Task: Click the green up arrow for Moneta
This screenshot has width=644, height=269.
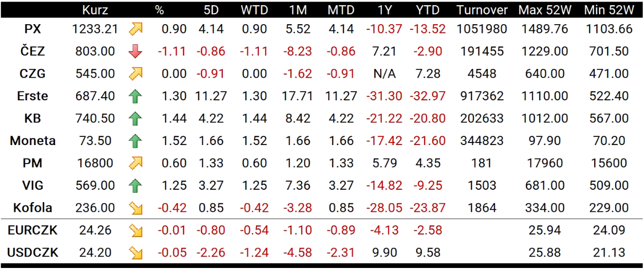Action: point(136,141)
